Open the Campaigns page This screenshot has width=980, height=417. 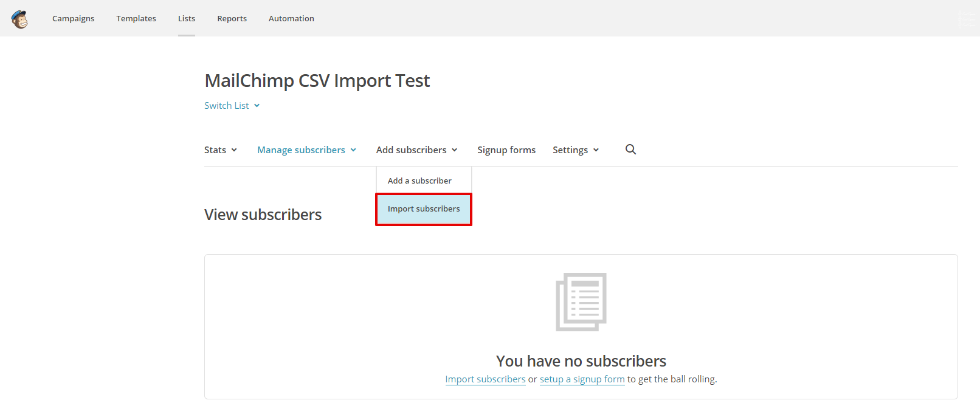74,18
